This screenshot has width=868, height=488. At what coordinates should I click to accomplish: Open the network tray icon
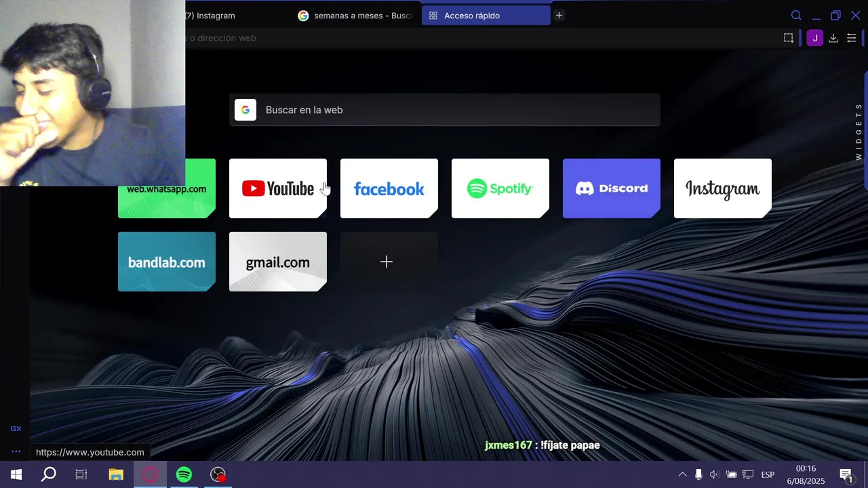coord(748,474)
